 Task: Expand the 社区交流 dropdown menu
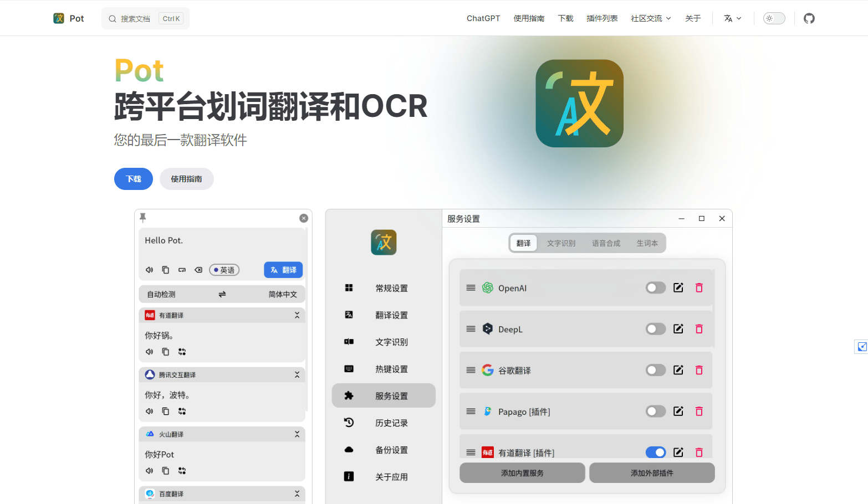pos(651,18)
